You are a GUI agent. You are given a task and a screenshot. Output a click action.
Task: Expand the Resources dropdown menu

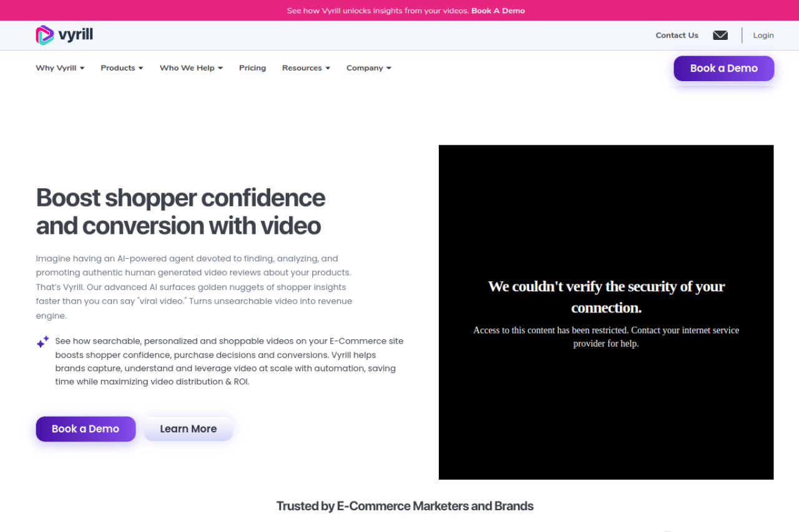[x=306, y=68]
